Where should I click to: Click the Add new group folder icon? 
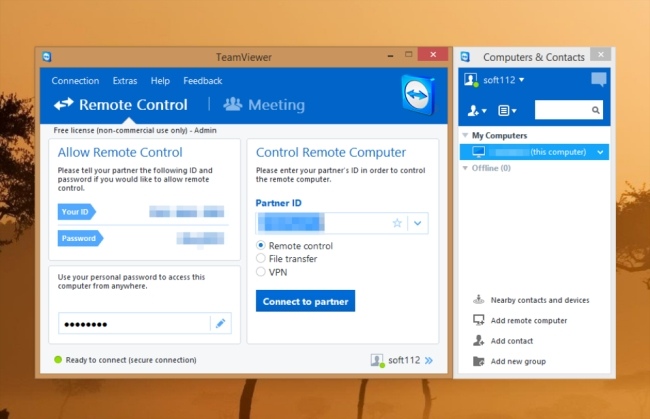pyautogui.click(x=479, y=361)
